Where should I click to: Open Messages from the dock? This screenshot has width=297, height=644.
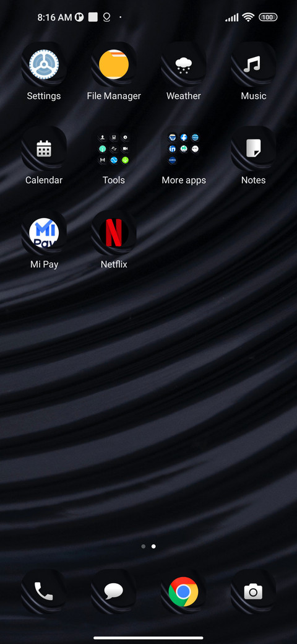[114, 592]
